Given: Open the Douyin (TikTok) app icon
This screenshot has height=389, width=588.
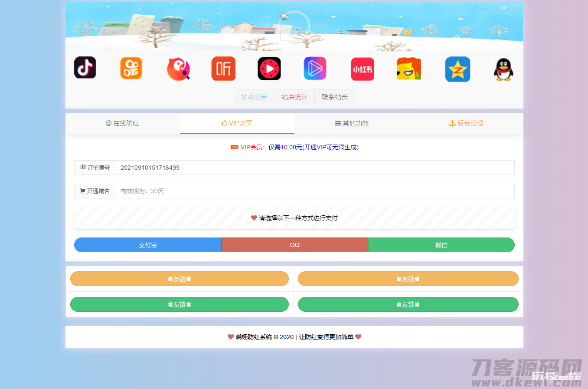Looking at the screenshot, I should [85, 68].
